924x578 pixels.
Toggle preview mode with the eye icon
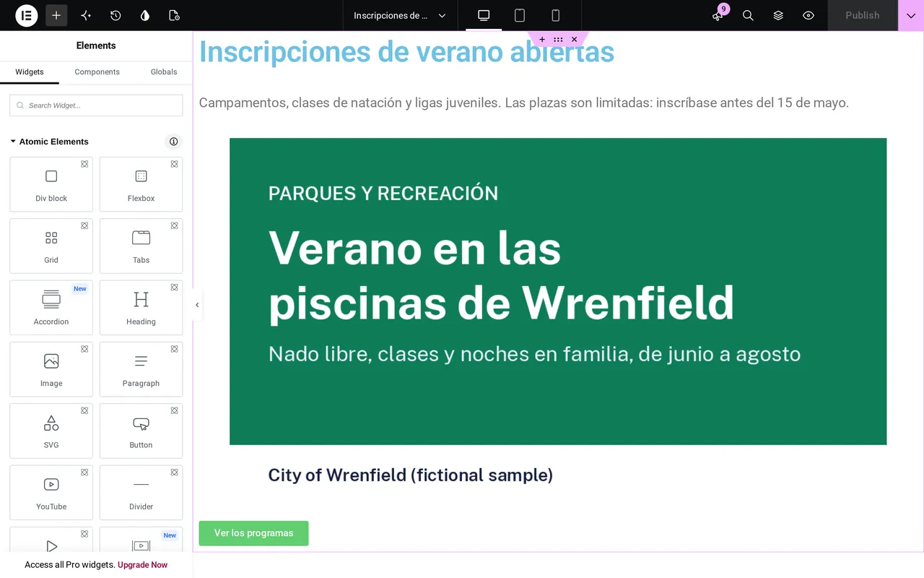[x=808, y=15]
